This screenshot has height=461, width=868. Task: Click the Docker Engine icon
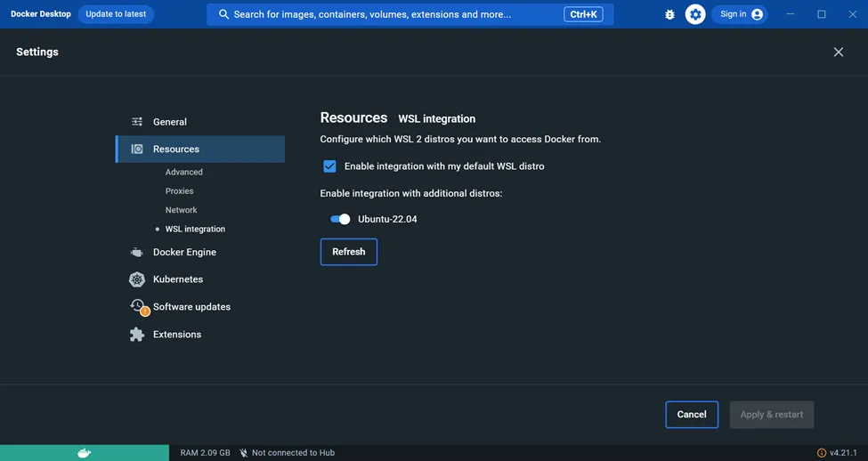tap(137, 253)
